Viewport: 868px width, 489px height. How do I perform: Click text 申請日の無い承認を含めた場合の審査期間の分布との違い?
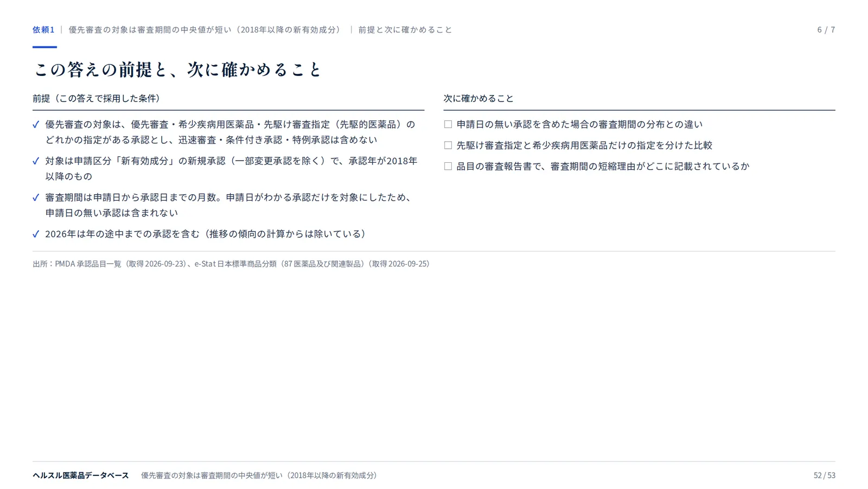579,124
